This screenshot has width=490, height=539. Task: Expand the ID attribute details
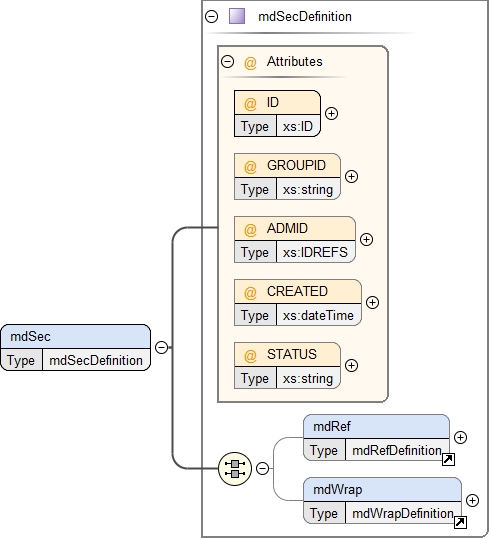pos(331,113)
